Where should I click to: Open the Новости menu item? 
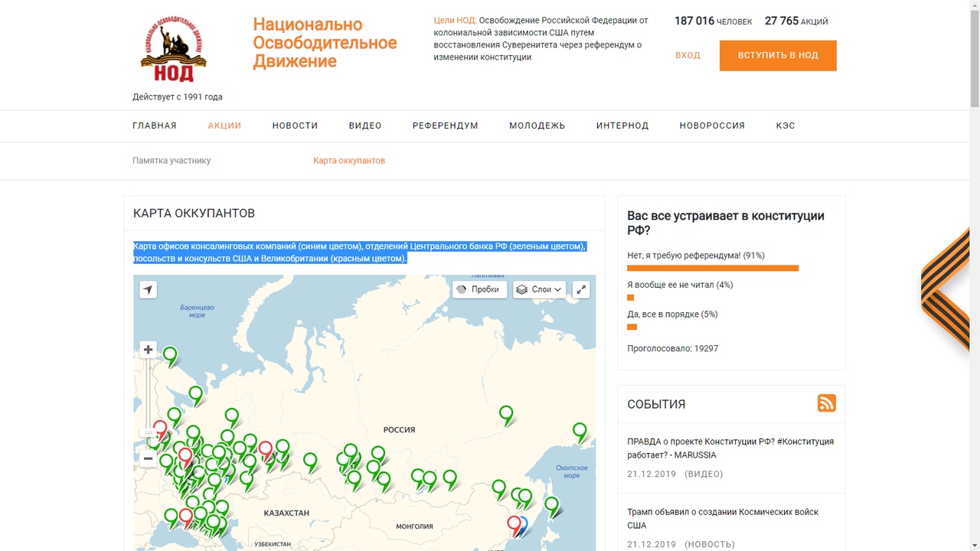(295, 126)
